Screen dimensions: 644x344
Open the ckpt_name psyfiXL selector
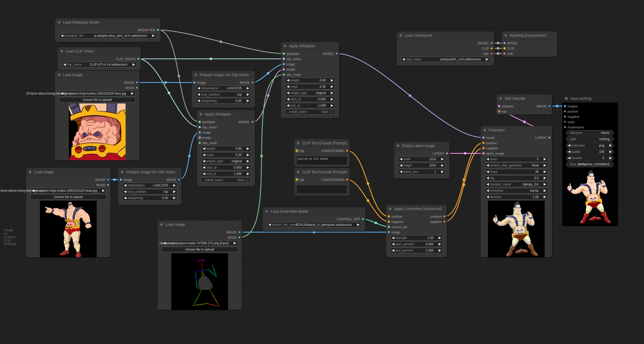coord(445,59)
